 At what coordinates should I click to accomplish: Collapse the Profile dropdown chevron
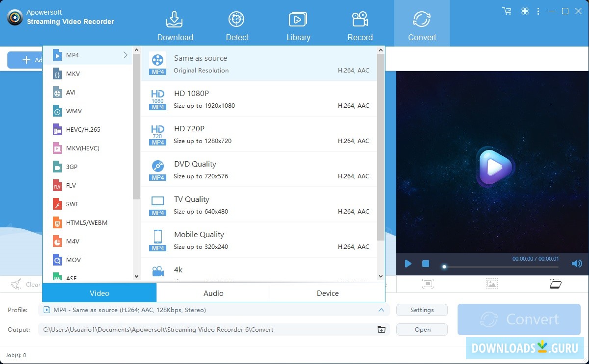click(x=381, y=310)
